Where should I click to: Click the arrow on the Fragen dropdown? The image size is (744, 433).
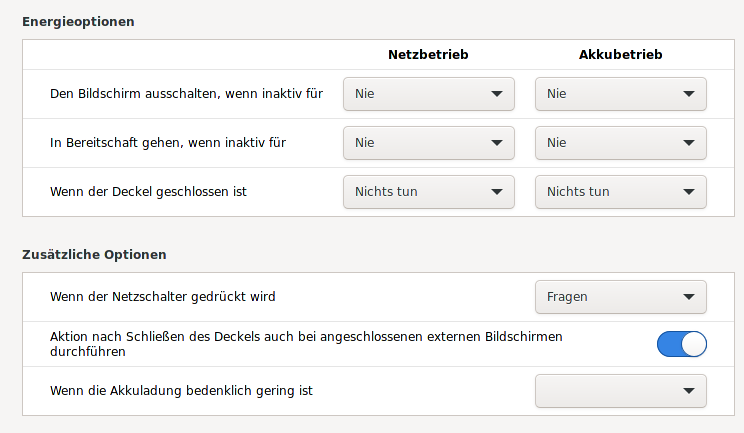tap(688, 297)
